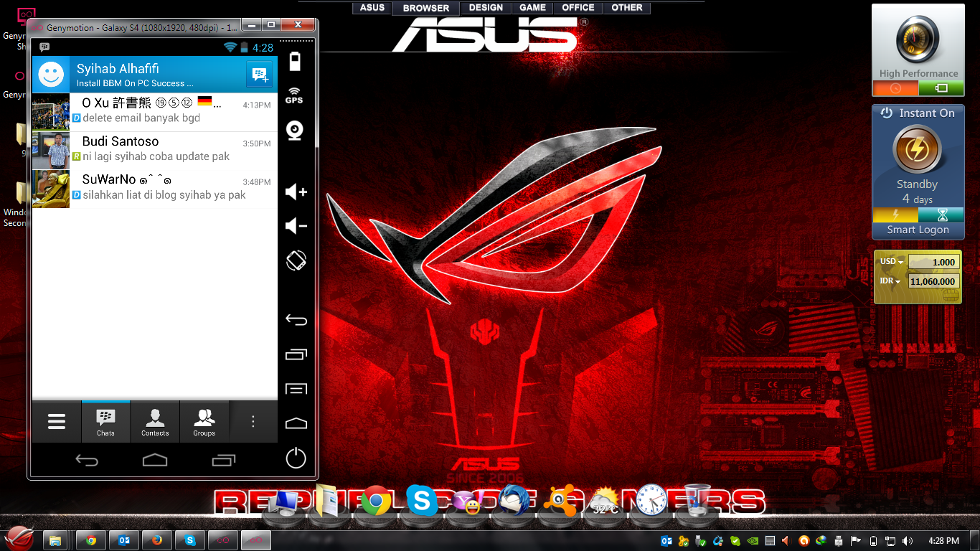Open Outlook from the taskbar

click(124, 540)
